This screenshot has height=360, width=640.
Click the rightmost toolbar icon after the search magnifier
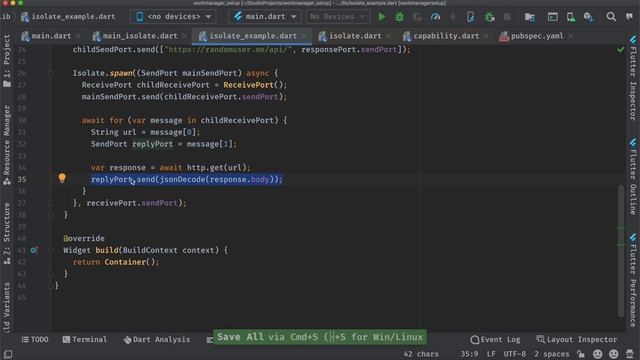pyautogui.click(x=629, y=17)
